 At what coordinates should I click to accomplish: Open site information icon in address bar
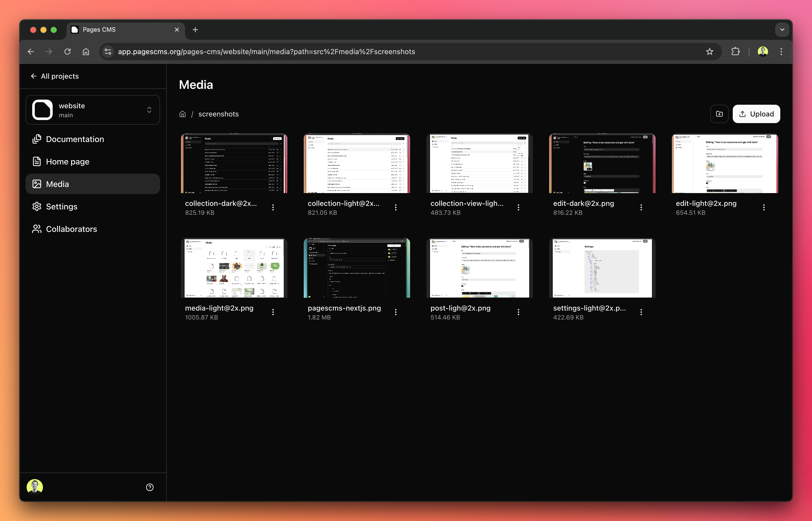click(108, 51)
